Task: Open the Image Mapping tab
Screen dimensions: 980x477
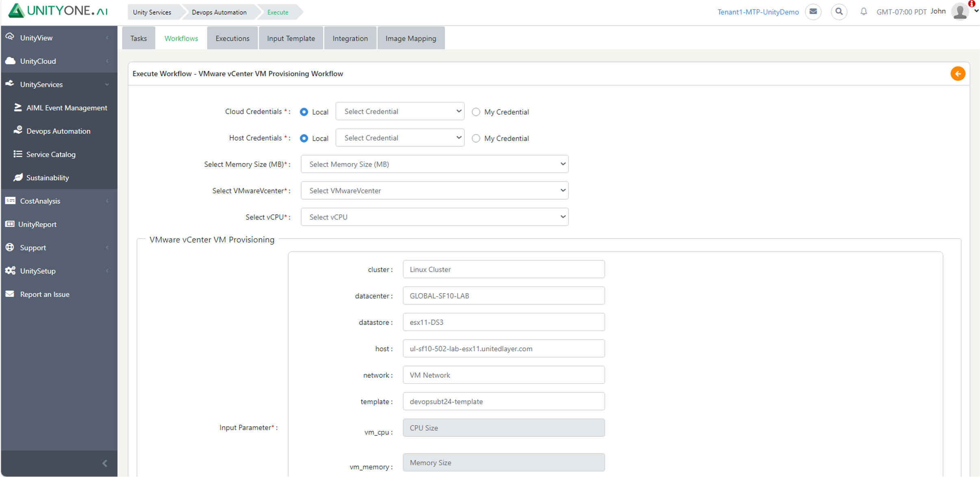Action: click(411, 38)
